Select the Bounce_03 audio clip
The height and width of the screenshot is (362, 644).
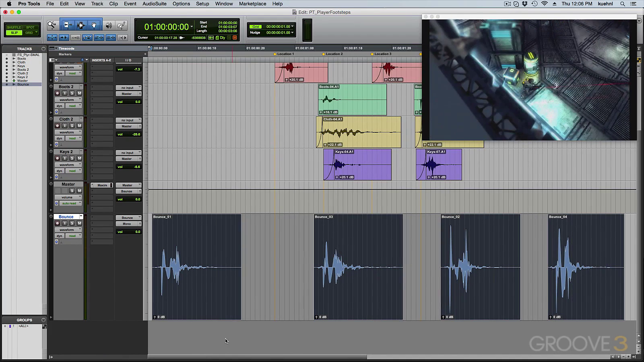point(358,267)
